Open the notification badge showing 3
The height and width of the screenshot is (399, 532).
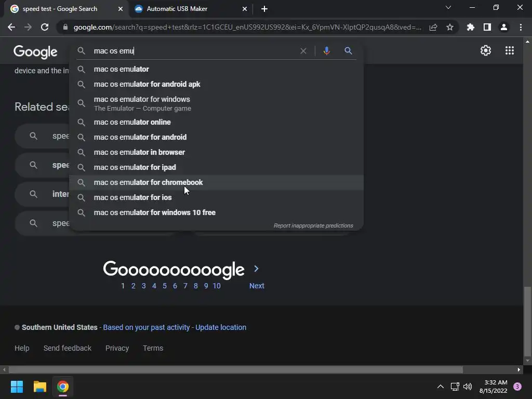pos(517,387)
